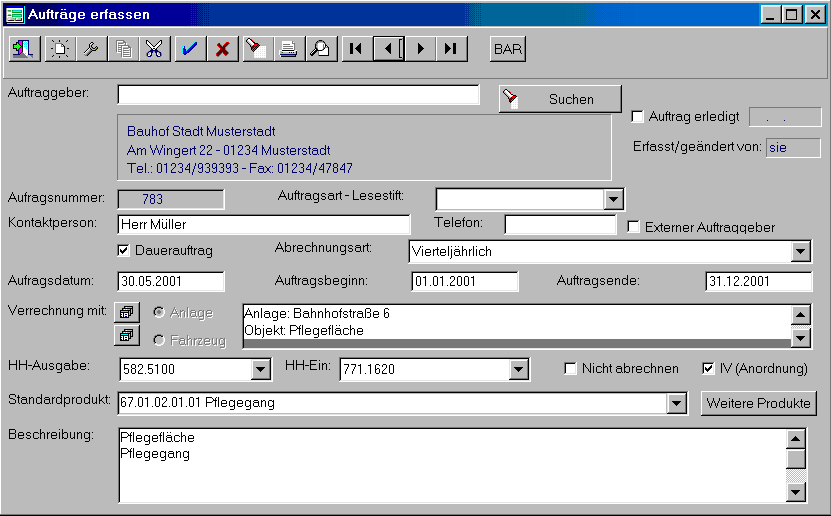Viewport: 831px width, 516px height.
Task: Open the HH-Ausgabe dropdown list
Action: (x=260, y=371)
